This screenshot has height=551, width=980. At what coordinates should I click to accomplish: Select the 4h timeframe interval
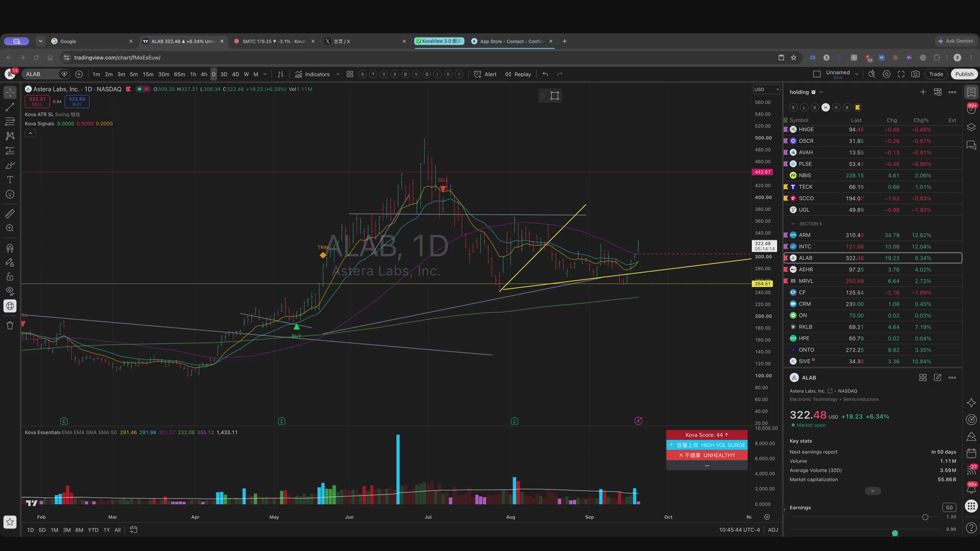click(x=204, y=74)
